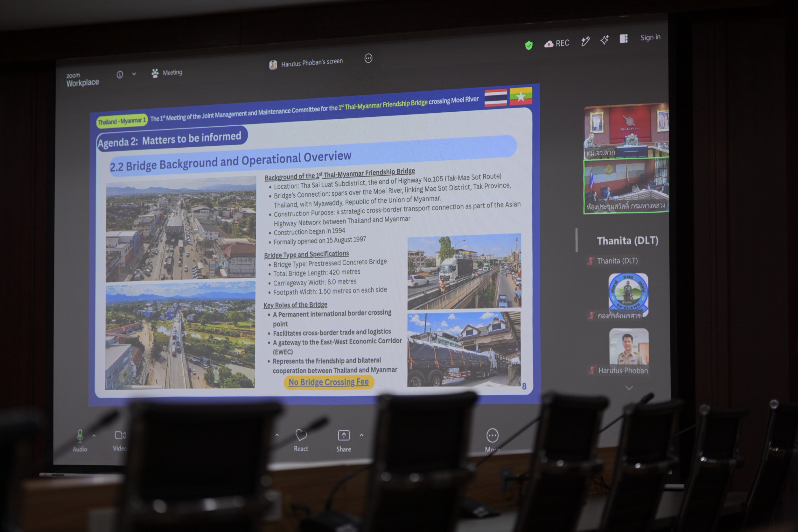The width and height of the screenshot is (798, 532).
Task: Click the muted mic icon beside Harutus Phoban
Action: [592, 370]
